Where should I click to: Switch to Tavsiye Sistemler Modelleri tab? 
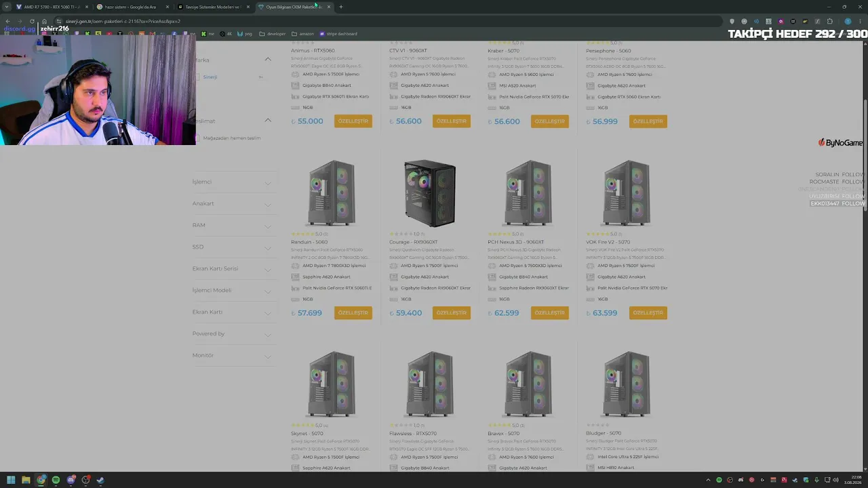coord(214,7)
